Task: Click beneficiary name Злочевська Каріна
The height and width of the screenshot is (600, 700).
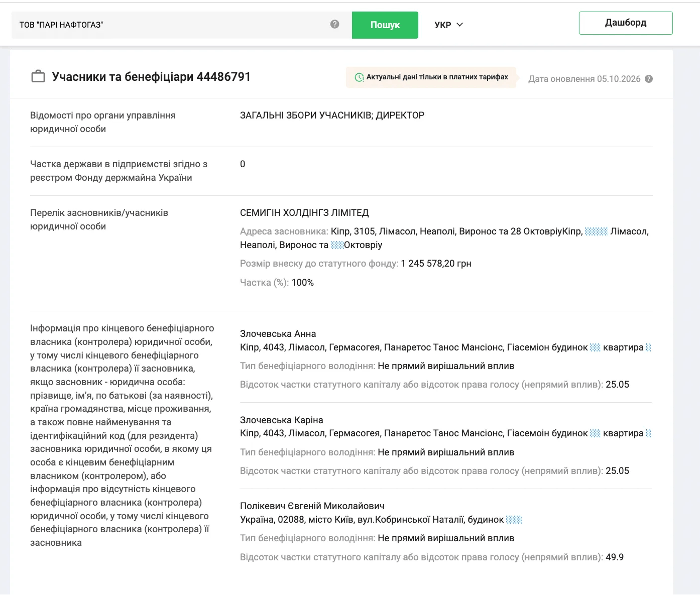Action: click(x=282, y=420)
